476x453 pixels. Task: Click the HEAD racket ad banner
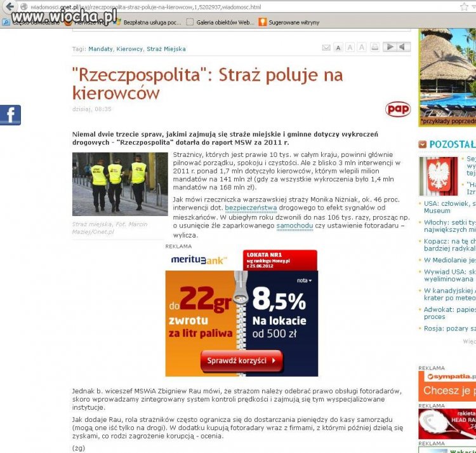tap(447, 424)
